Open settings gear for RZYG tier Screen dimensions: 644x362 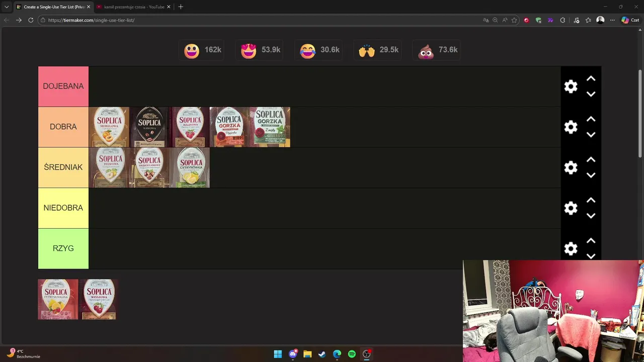pos(571,248)
